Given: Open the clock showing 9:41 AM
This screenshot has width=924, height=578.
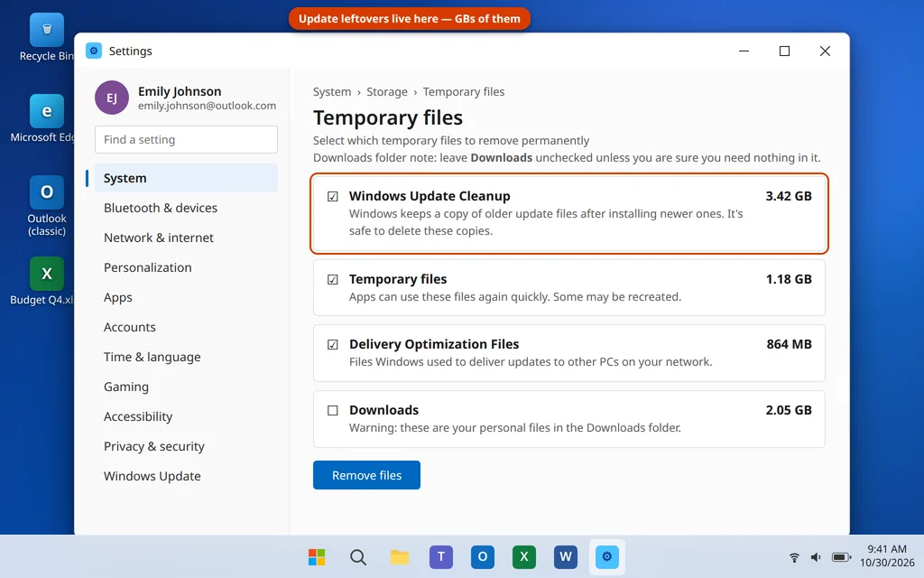Looking at the screenshot, I should point(887,549).
